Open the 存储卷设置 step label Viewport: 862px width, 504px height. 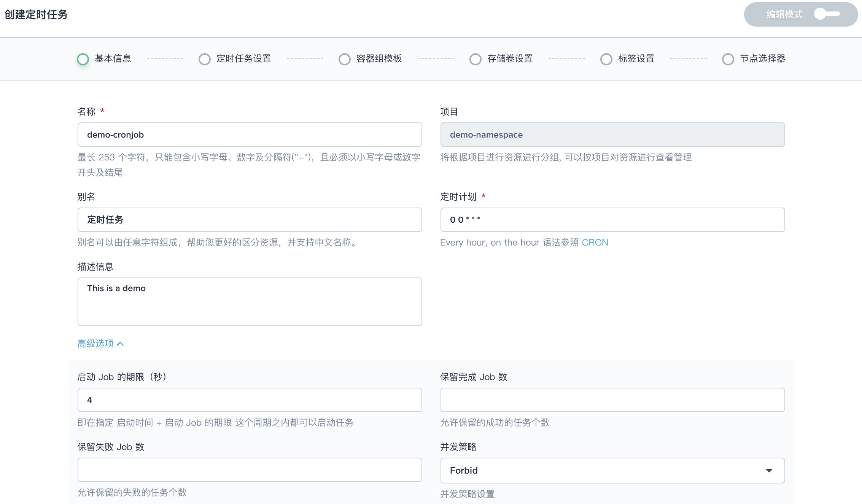510,59
